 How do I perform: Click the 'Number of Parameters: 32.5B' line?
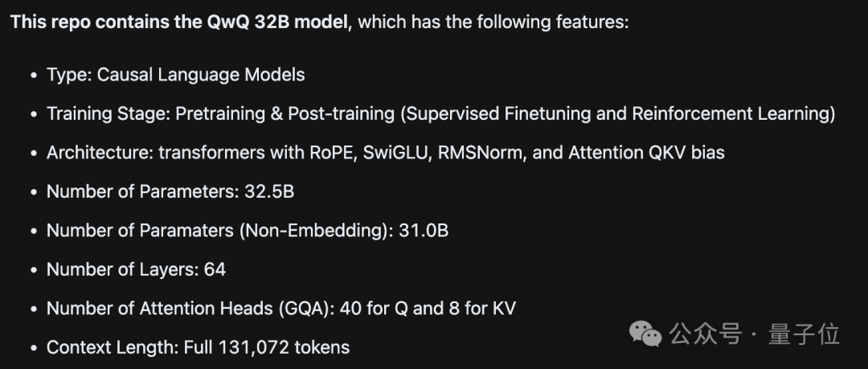click(170, 191)
